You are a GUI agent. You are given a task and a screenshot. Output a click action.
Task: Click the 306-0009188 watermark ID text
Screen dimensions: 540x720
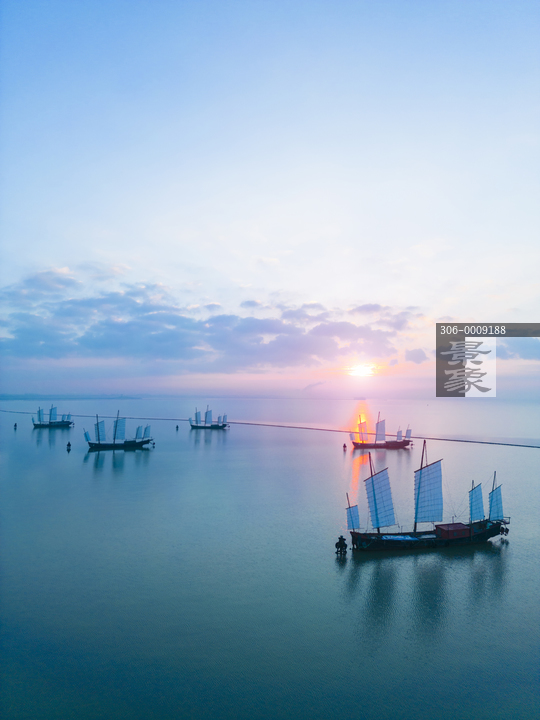[x=472, y=330]
